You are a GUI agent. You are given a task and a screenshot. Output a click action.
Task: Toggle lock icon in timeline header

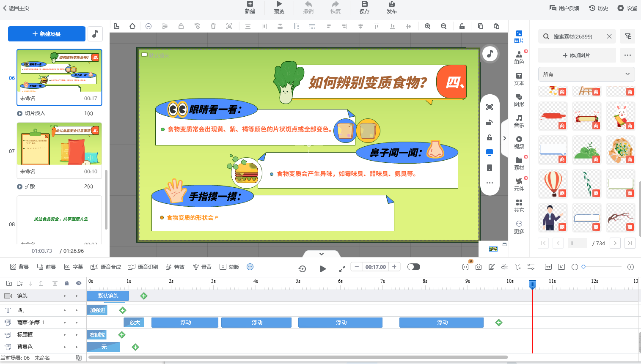click(x=66, y=283)
